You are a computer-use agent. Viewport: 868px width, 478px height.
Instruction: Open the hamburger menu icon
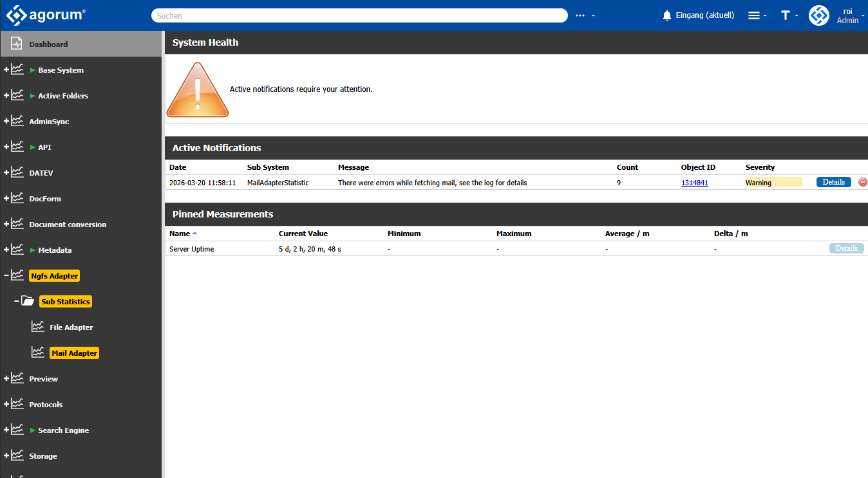[753, 15]
